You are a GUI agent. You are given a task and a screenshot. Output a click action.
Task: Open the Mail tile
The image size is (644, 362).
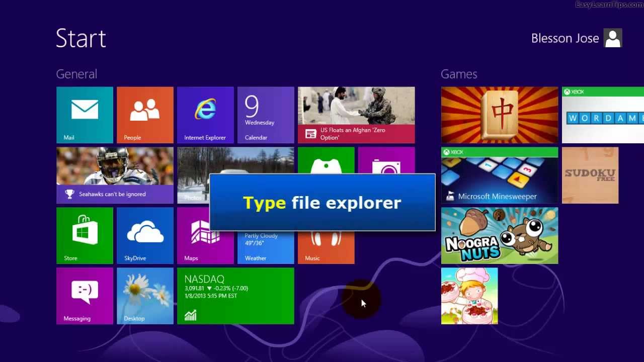[85, 115]
